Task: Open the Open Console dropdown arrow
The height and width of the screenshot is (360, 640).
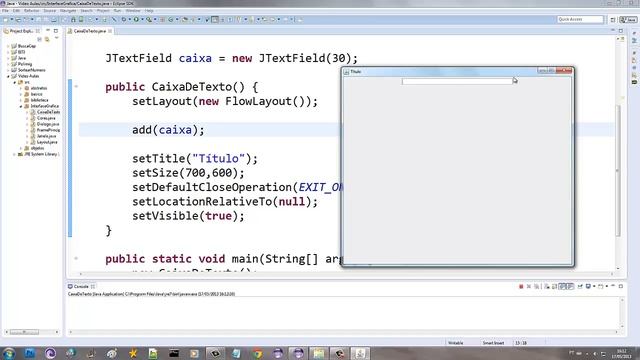Action: point(607,287)
